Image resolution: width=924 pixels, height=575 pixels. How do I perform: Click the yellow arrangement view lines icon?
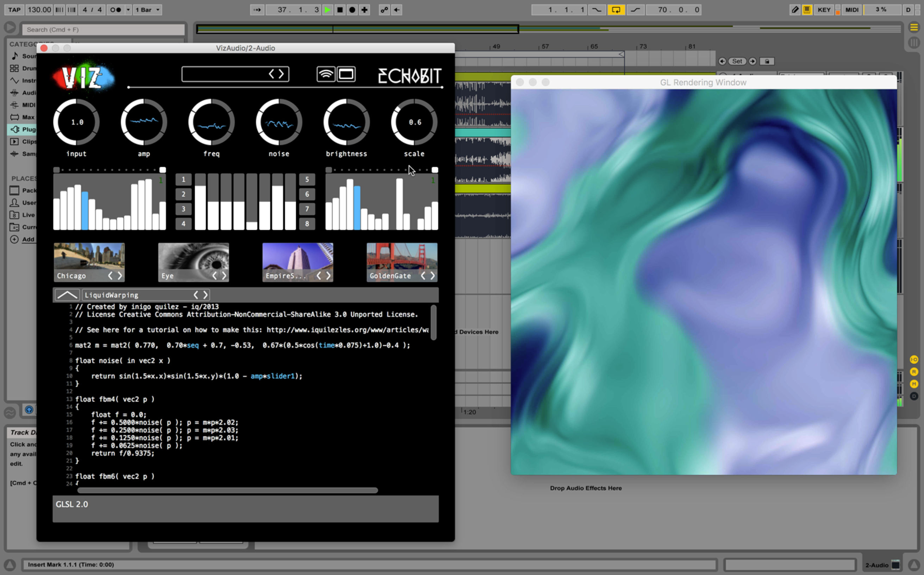coord(913,27)
